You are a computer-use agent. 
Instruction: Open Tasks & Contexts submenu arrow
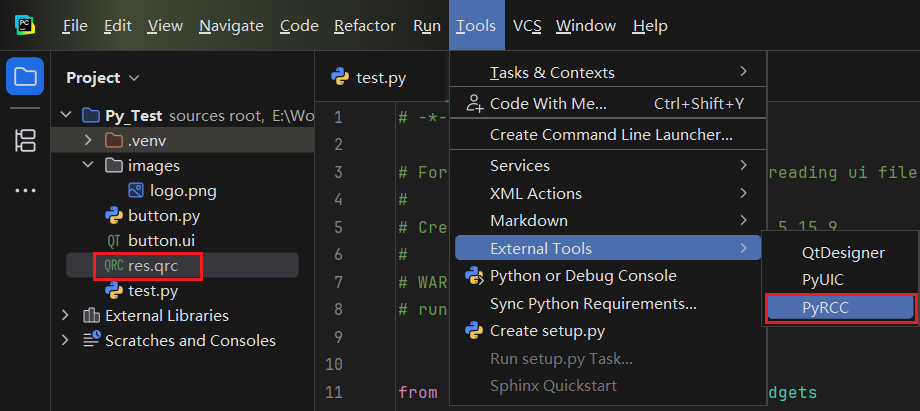(743, 72)
